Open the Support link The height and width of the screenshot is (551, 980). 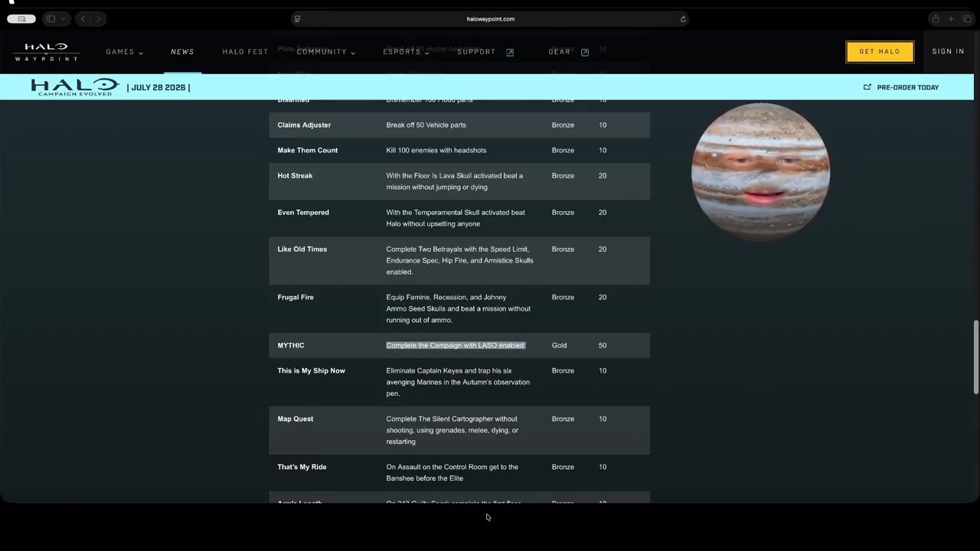point(476,52)
